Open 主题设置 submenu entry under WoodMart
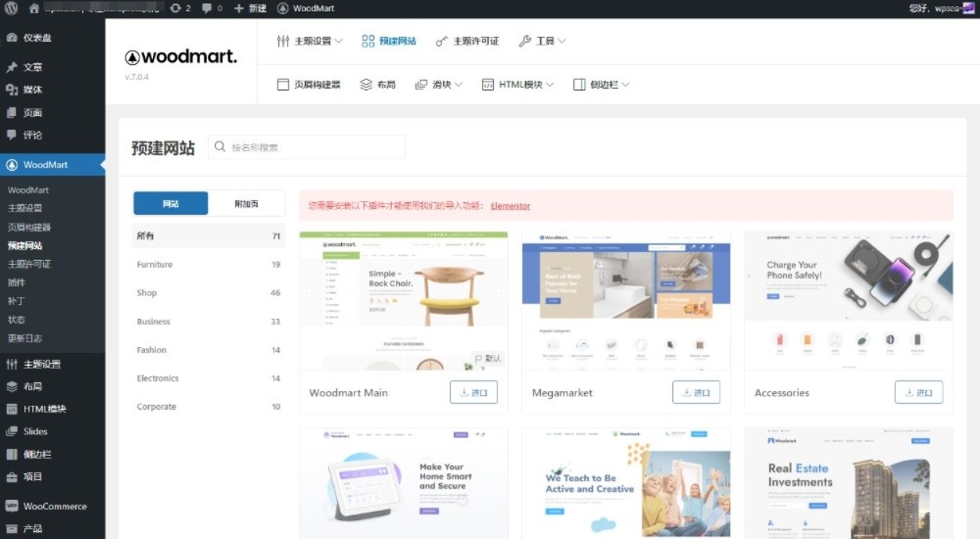The image size is (980, 539). (x=25, y=208)
